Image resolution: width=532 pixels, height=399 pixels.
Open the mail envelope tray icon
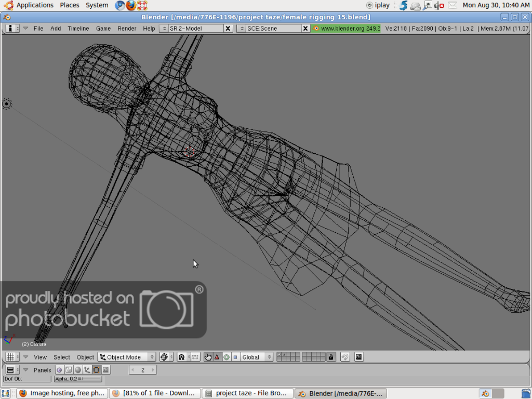[453, 5]
